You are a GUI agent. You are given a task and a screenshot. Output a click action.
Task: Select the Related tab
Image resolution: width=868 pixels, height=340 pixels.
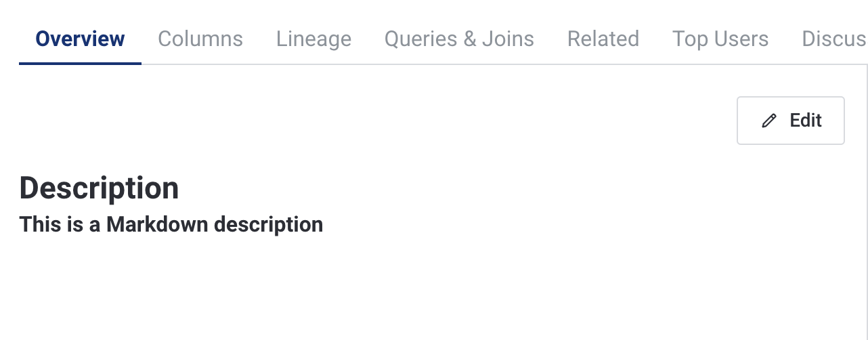pyautogui.click(x=603, y=39)
